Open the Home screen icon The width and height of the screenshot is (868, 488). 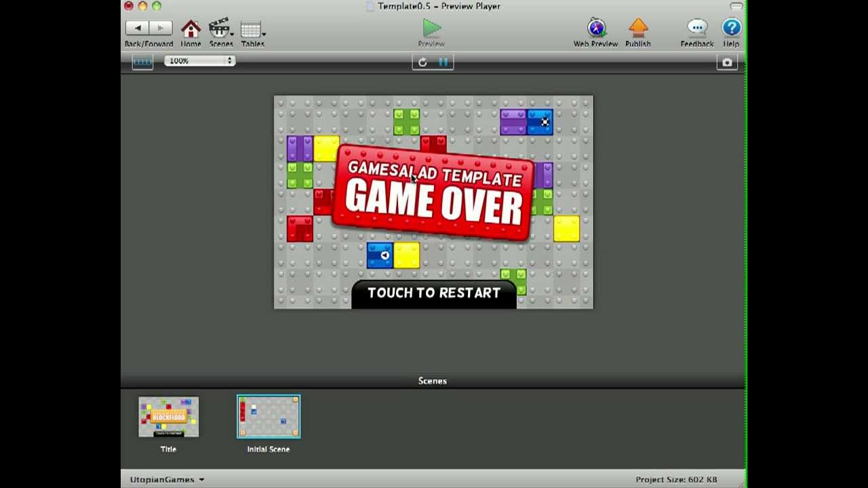click(x=191, y=28)
